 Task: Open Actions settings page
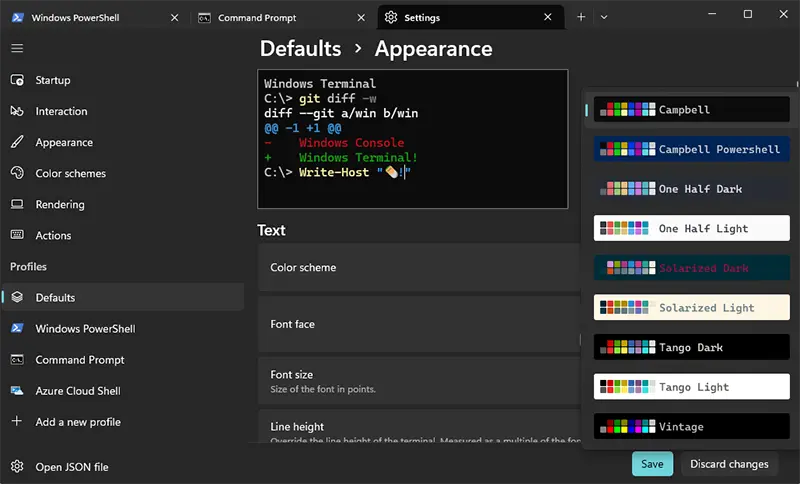(122, 236)
